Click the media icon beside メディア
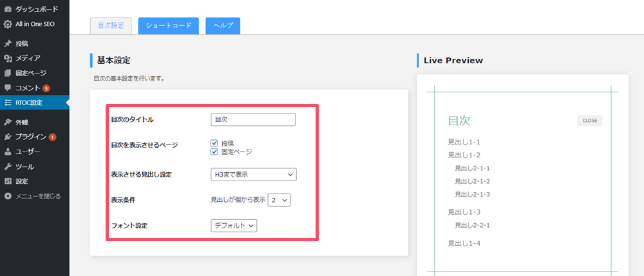 (x=7, y=59)
